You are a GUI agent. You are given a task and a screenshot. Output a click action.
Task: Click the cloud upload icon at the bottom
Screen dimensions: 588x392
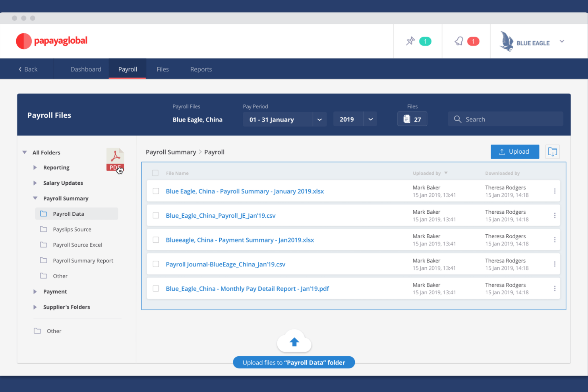294,341
